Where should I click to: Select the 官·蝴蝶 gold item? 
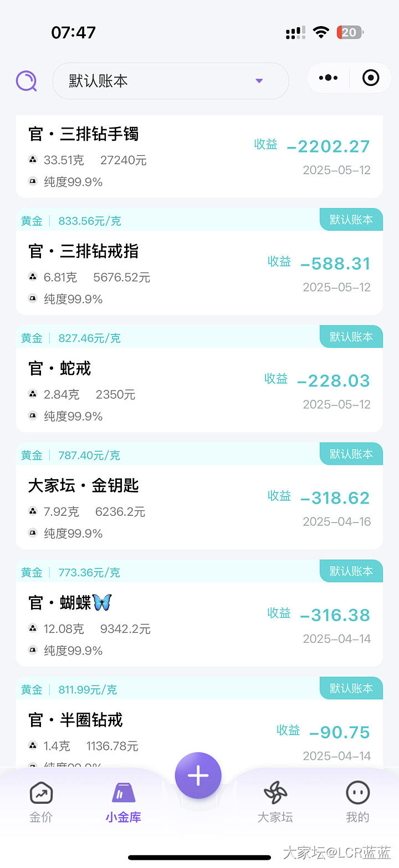click(70, 603)
